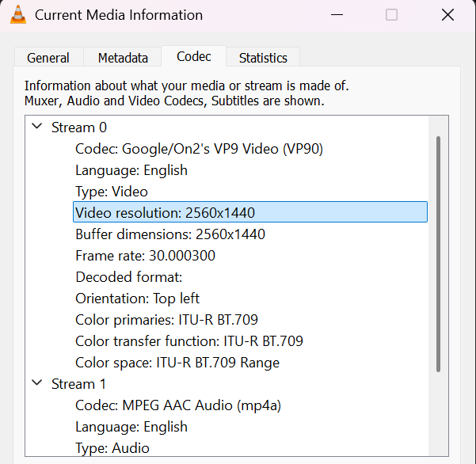This screenshot has height=464, width=476.
Task: Collapse the Stream 0 tree node
Action: [x=36, y=127]
